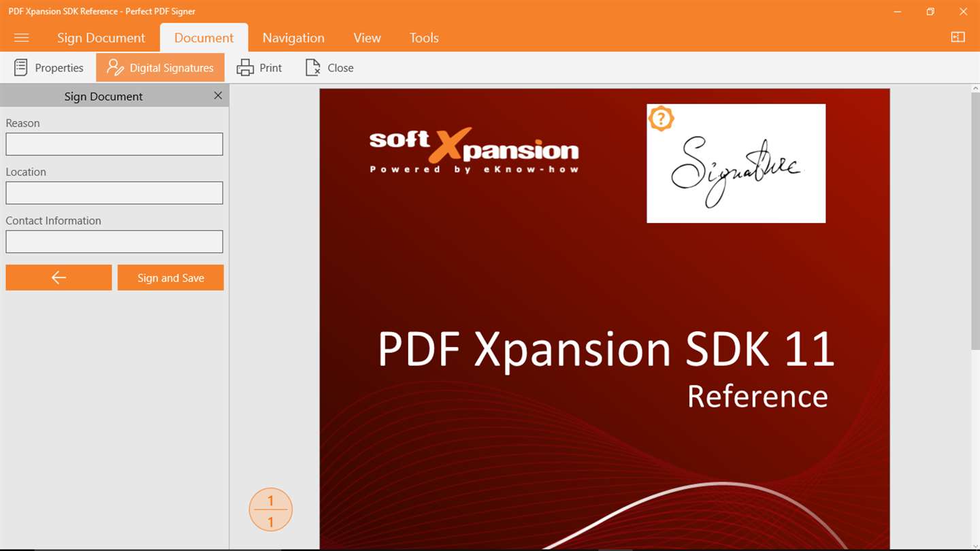Minimize the Perfect PDF Signer window
980x551 pixels.
tap(898, 12)
